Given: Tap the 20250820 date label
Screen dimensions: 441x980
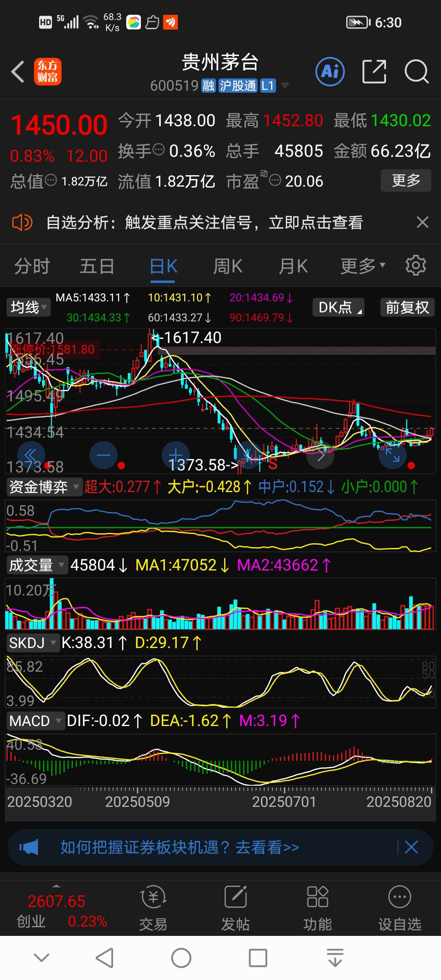Looking at the screenshot, I should (x=399, y=802).
